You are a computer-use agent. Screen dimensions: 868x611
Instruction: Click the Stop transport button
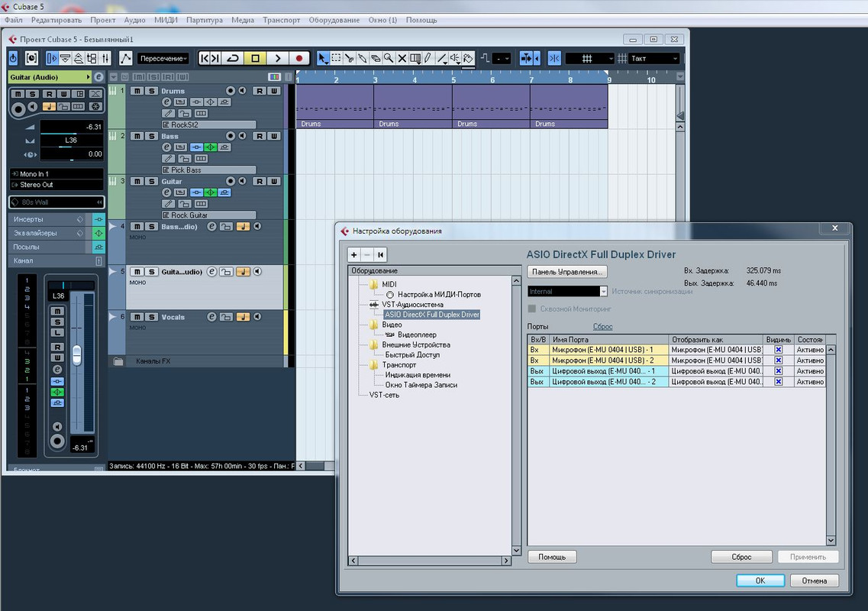point(255,58)
